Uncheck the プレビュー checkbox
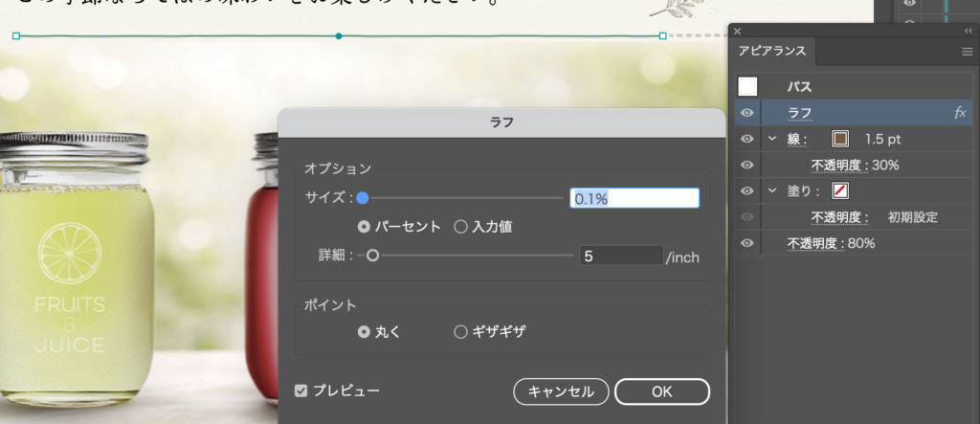 301,391
